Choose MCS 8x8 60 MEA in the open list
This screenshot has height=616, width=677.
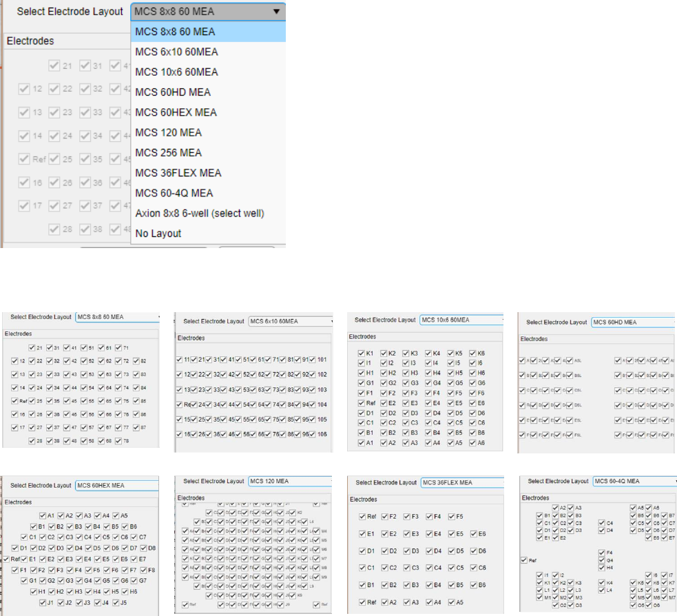208,32
